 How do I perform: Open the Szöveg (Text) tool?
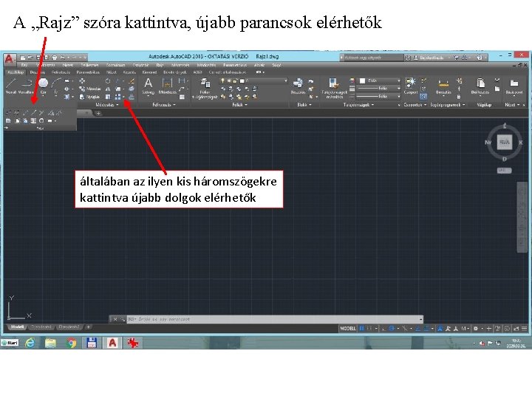coord(148,86)
